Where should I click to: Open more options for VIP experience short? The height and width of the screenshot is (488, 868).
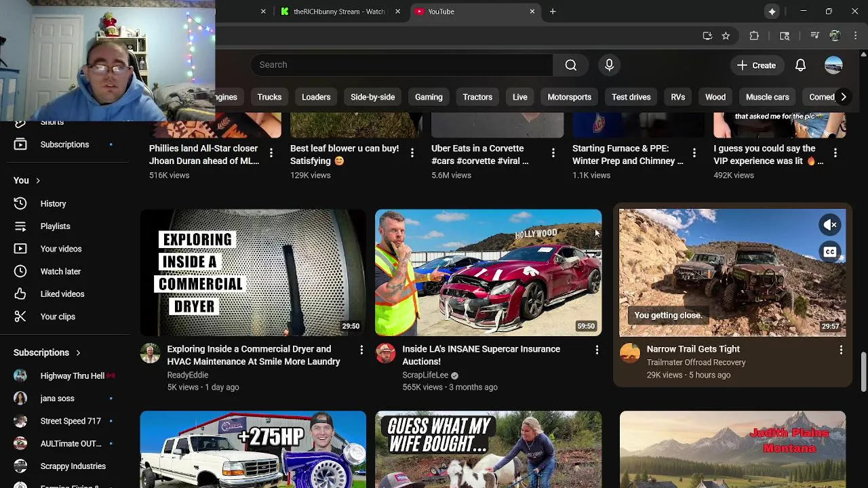[835, 154]
